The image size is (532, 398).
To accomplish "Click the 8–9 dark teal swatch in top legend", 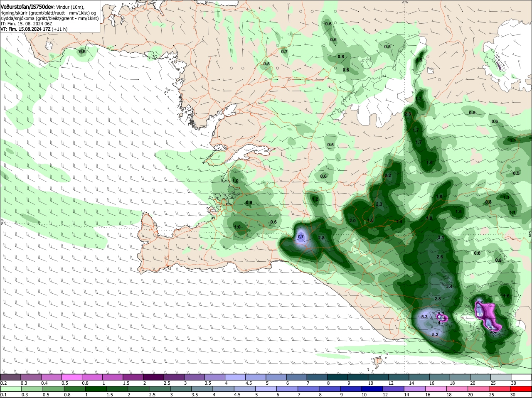I will click(x=338, y=377).
